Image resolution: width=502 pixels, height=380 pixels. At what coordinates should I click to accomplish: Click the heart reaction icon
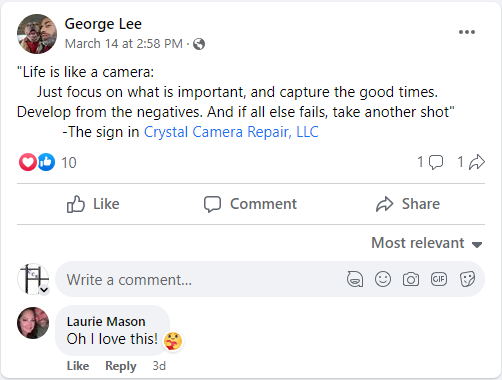(28, 162)
